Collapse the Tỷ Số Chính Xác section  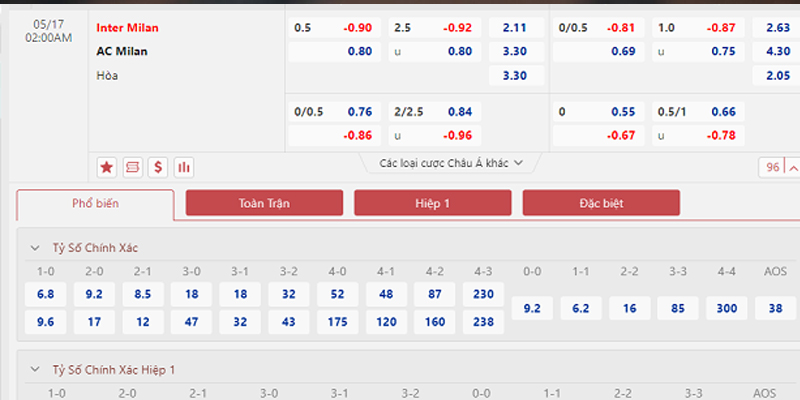[35, 248]
